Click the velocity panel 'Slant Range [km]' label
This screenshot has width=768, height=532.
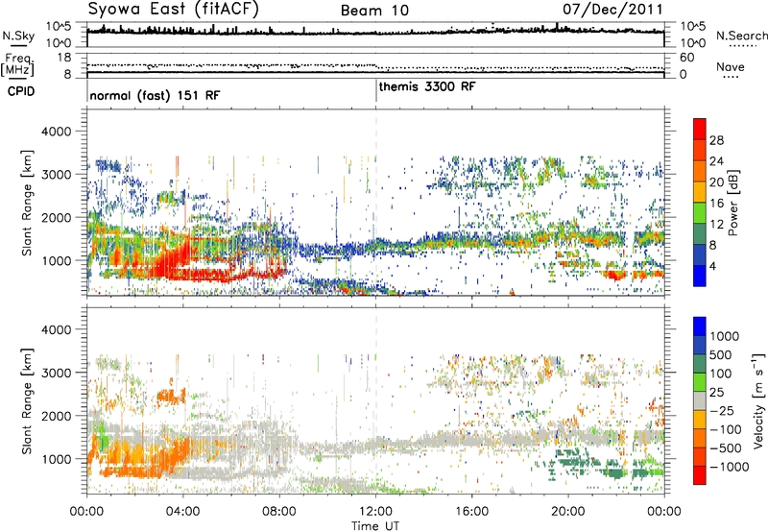pyautogui.click(x=28, y=400)
